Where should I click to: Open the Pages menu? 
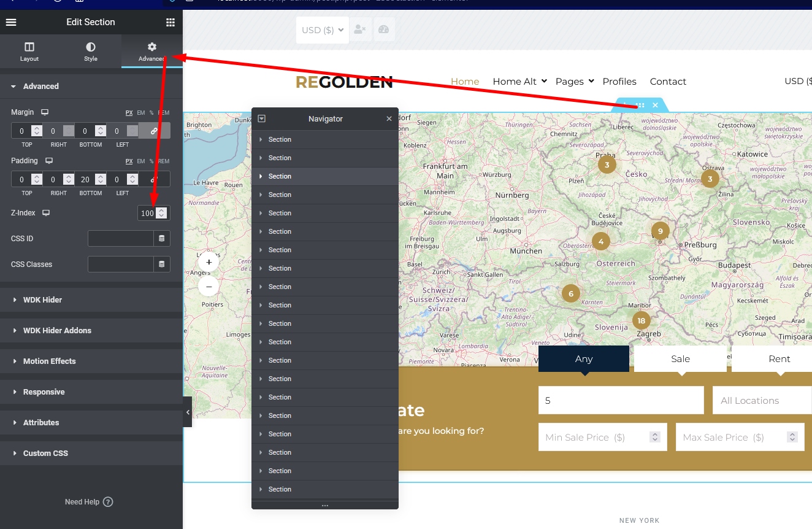[x=575, y=82]
